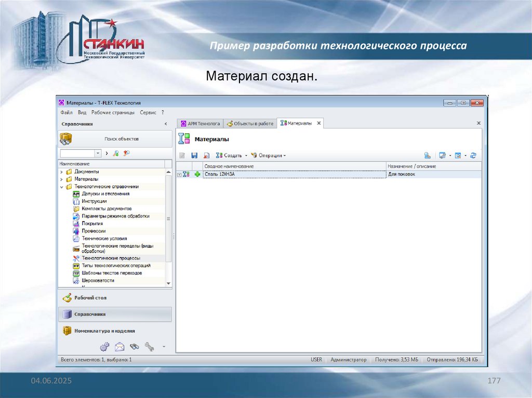Click the binoculars icon in navigation strip
The width and height of the screenshot is (532, 398).
pyautogui.click(x=135, y=347)
